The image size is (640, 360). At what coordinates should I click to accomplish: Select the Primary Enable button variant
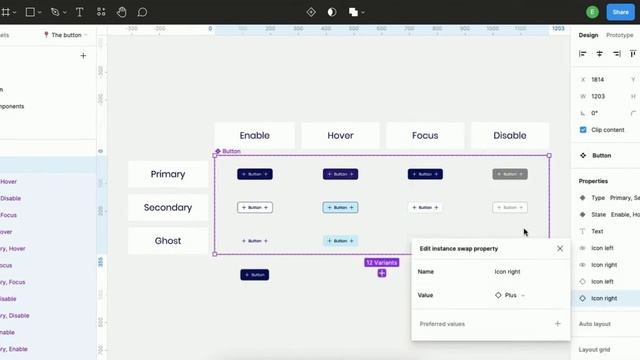tap(255, 174)
